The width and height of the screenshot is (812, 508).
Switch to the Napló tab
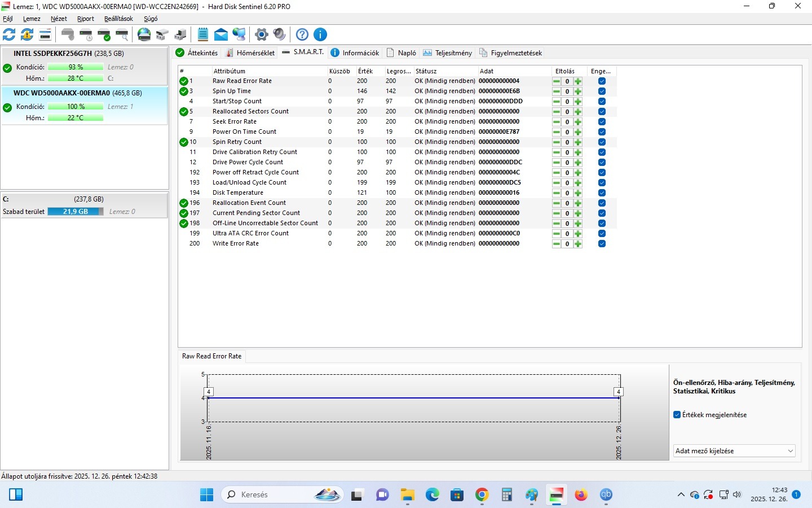point(401,52)
